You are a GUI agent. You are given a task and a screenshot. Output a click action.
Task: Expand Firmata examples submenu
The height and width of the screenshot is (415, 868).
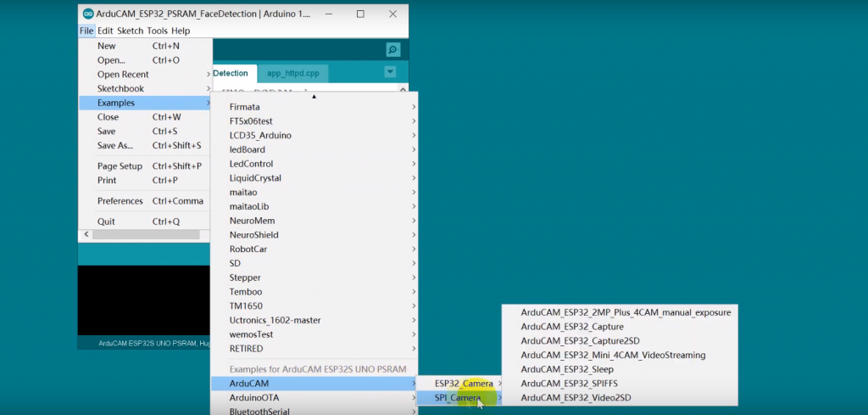[x=314, y=107]
